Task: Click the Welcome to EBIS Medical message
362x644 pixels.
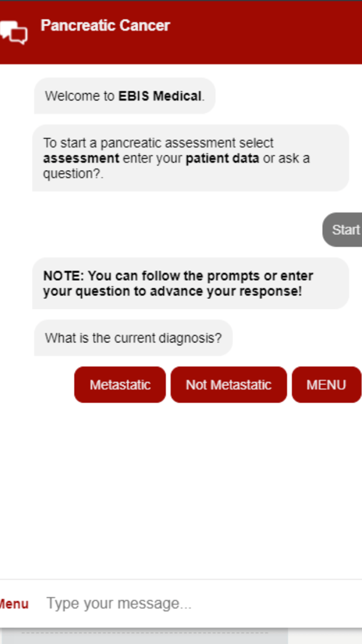Action: [124, 96]
